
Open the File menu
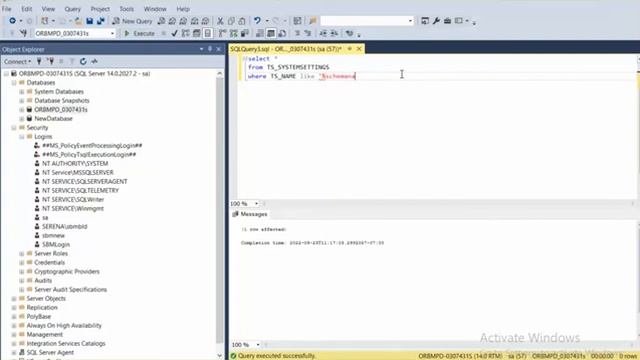pos(7,9)
